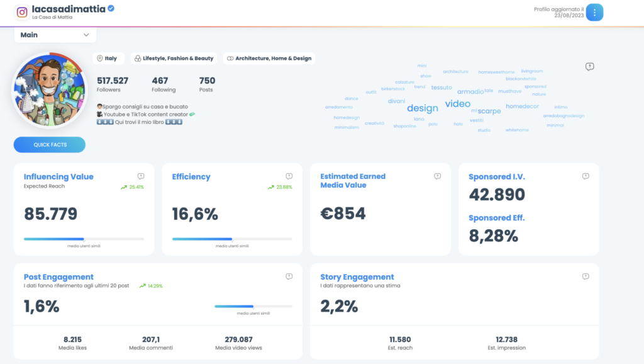The image size is (644, 364).
Task: Click the 1,6% Post Engagement figure
Action: (42, 307)
